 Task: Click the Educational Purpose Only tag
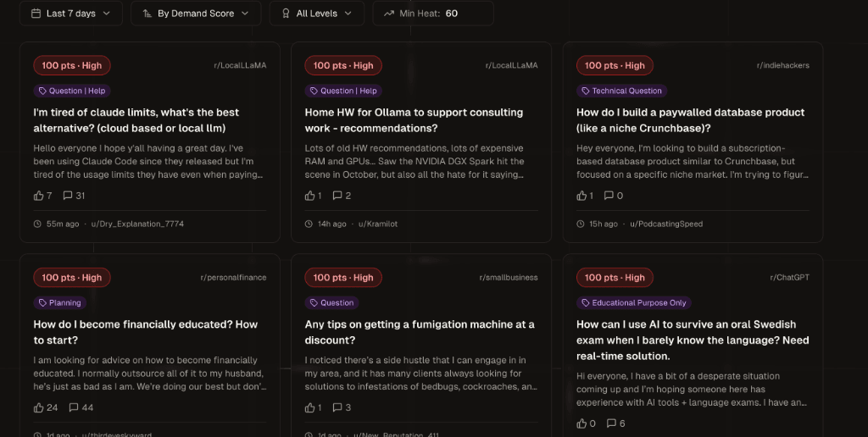633,302
